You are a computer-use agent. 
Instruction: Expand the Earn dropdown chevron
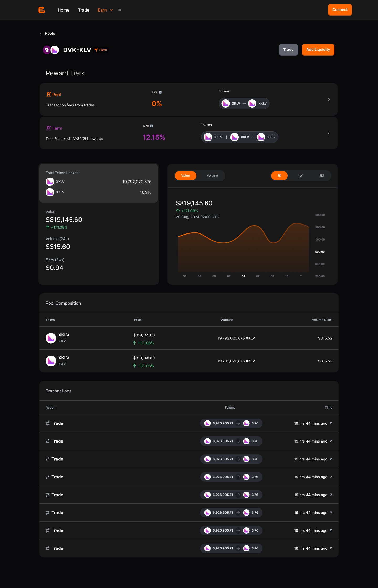[x=112, y=10]
